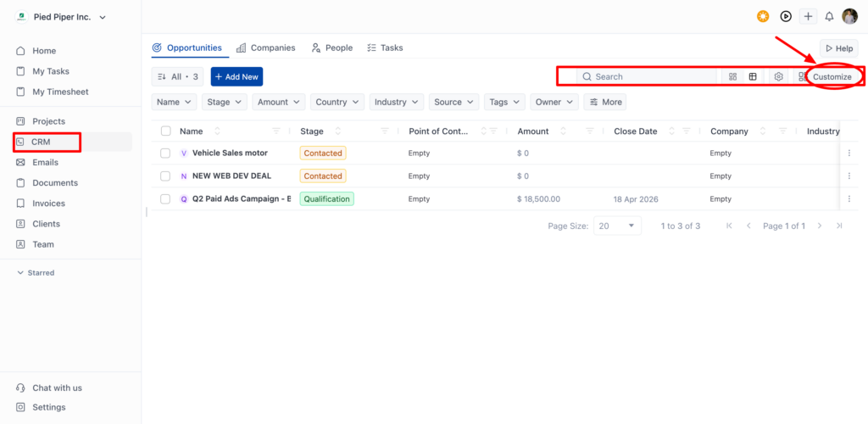Open the Name column filter icon
Viewport: 868px width, 424px height.
click(276, 131)
